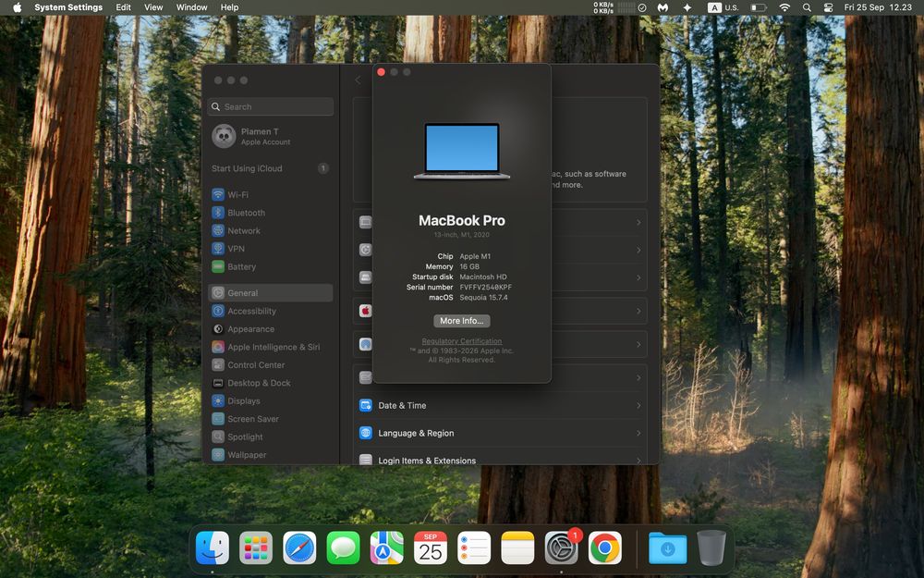Click More Info button in About window
The image size is (924, 578).
pos(461,321)
